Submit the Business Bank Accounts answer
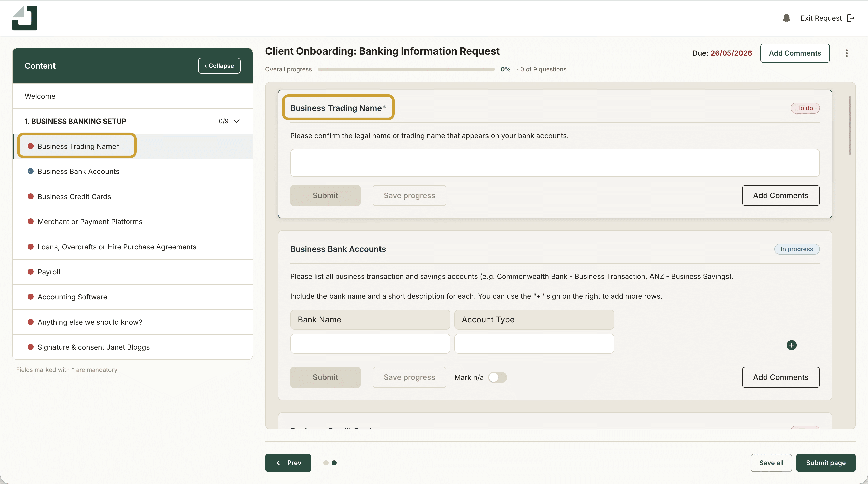Screen dimensions: 868x484 coord(325,377)
